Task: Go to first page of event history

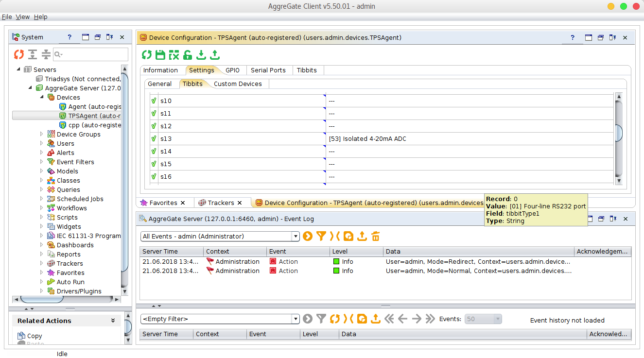Action: tap(389, 319)
